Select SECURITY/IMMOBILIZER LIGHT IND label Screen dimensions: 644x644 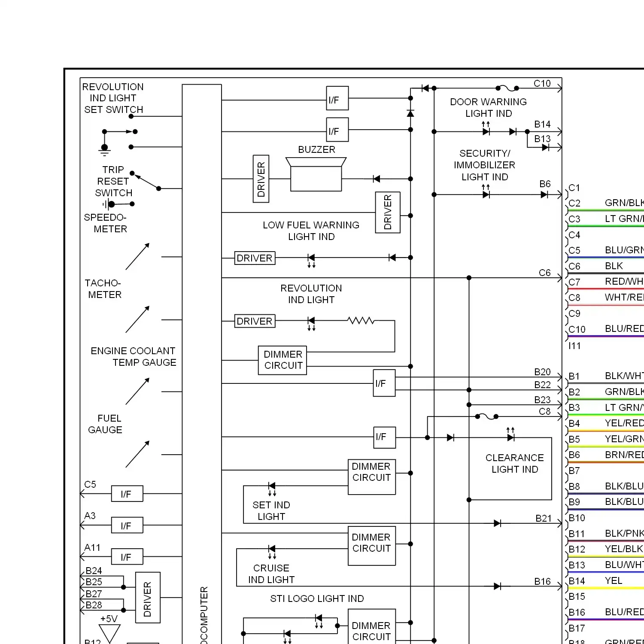(x=484, y=165)
